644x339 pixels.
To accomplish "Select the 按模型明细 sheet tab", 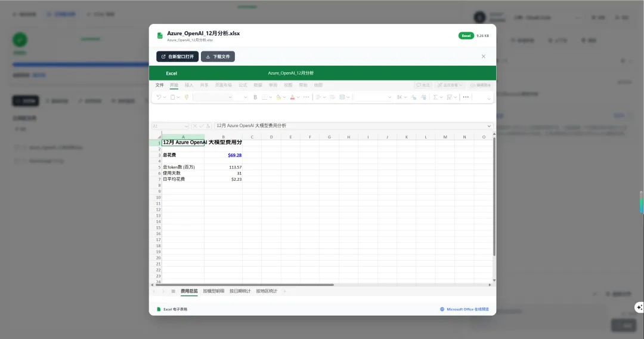I will [x=213, y=291].
